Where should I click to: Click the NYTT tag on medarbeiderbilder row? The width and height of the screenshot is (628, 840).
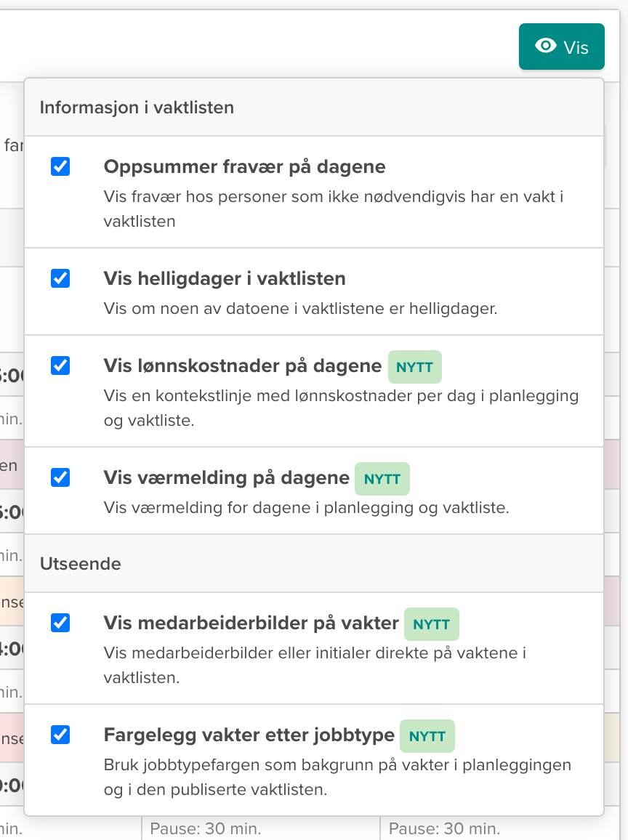431,624
